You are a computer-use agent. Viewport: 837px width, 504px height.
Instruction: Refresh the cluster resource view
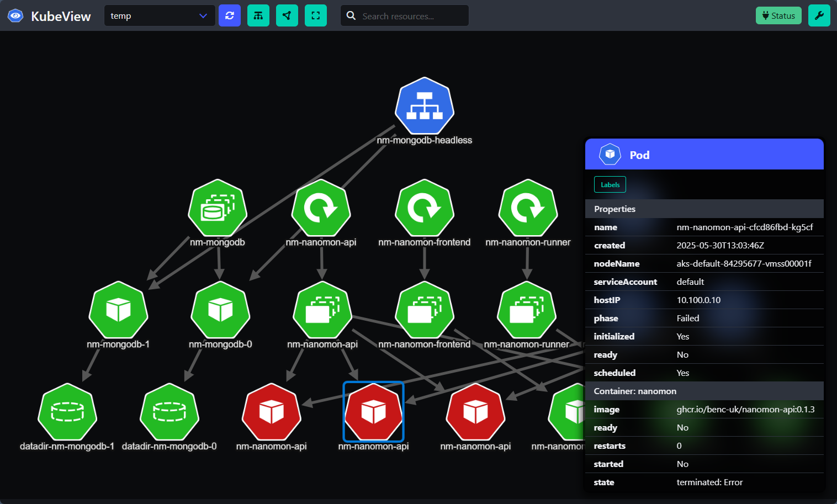click(x=230, y=15)
